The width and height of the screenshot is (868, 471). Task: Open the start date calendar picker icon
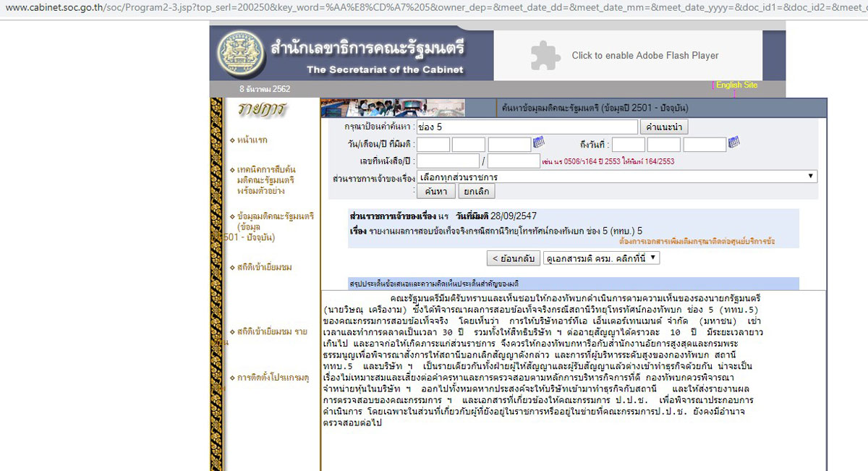click(x=539, y=143)
